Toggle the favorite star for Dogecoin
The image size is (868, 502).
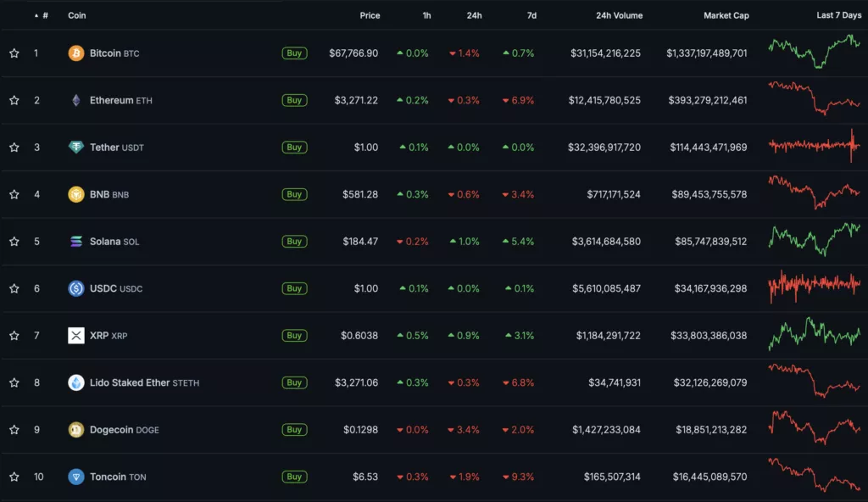pyautogui.click(x=14, y=430)
